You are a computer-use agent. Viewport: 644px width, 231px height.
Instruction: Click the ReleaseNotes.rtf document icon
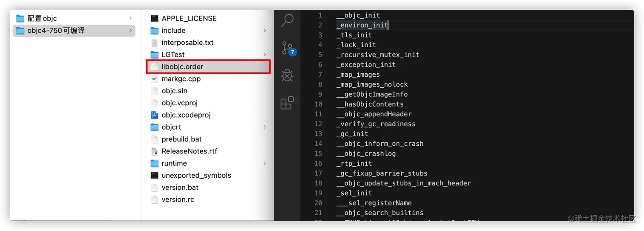155,151
